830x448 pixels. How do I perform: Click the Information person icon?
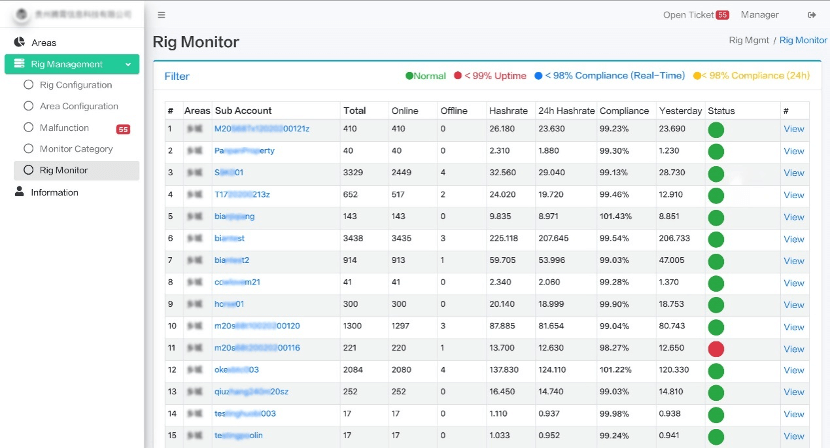(x=19, y=192)
